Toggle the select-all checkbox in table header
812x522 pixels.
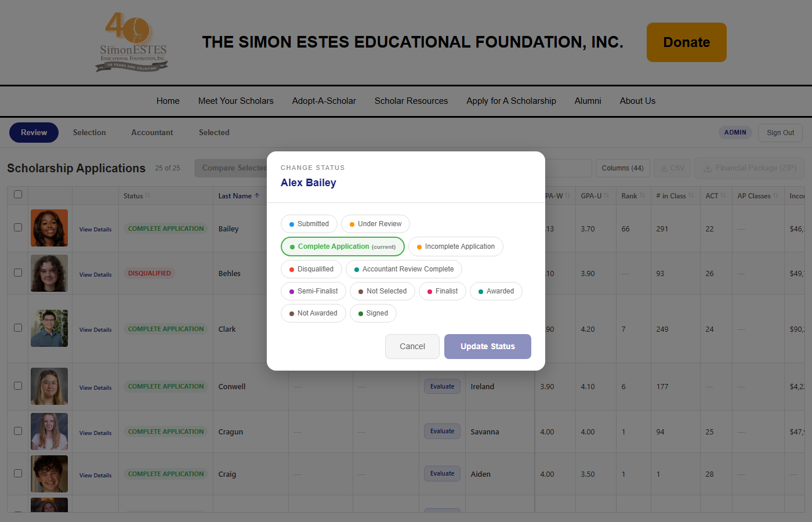point(17,195)
